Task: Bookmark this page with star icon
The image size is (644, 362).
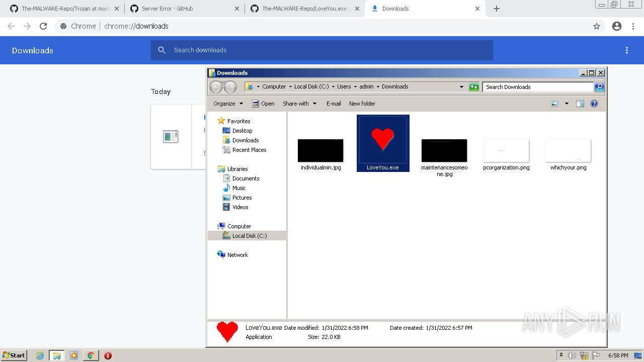Action: tap(597, 26)
